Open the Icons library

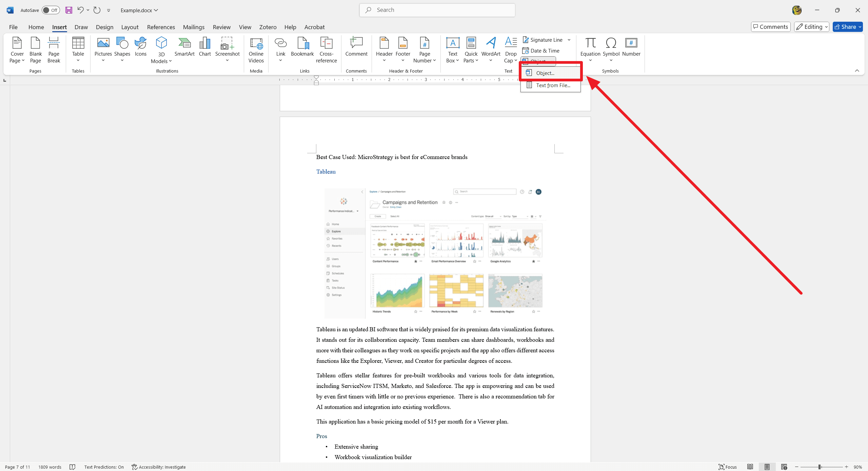pyautogui.click(x=140, y=47)
